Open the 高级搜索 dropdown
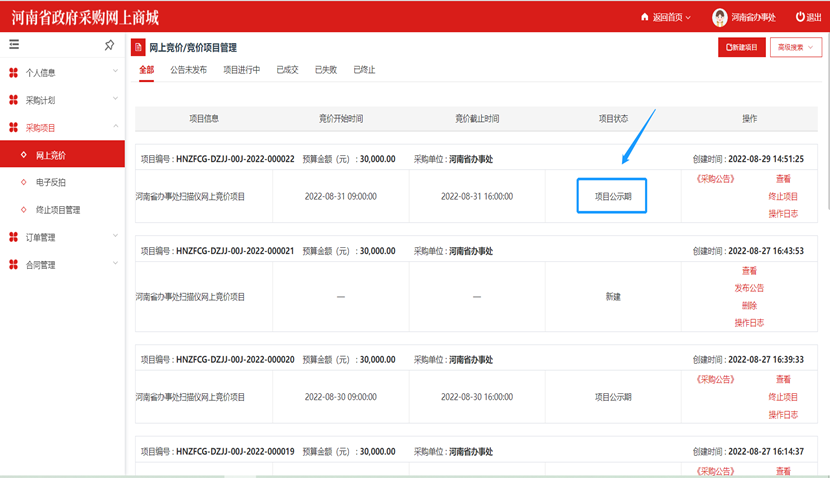This screenshot has height=478, width=830. point(796,47)
